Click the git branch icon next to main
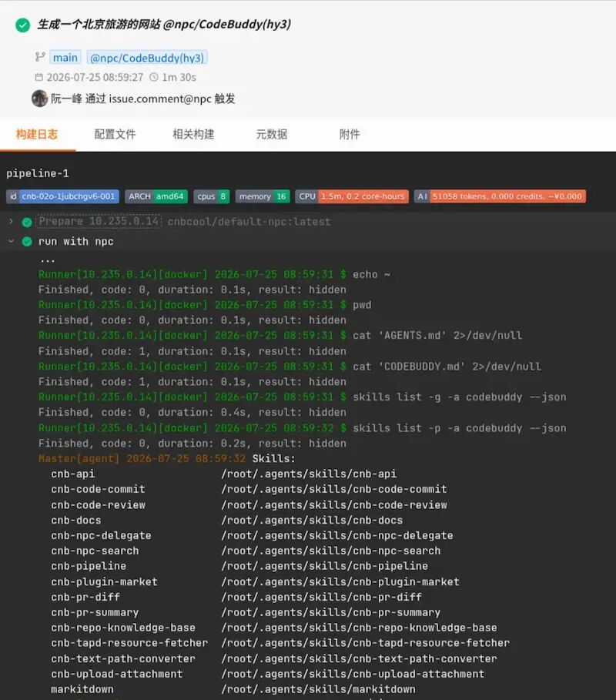 tap(40, 57)
